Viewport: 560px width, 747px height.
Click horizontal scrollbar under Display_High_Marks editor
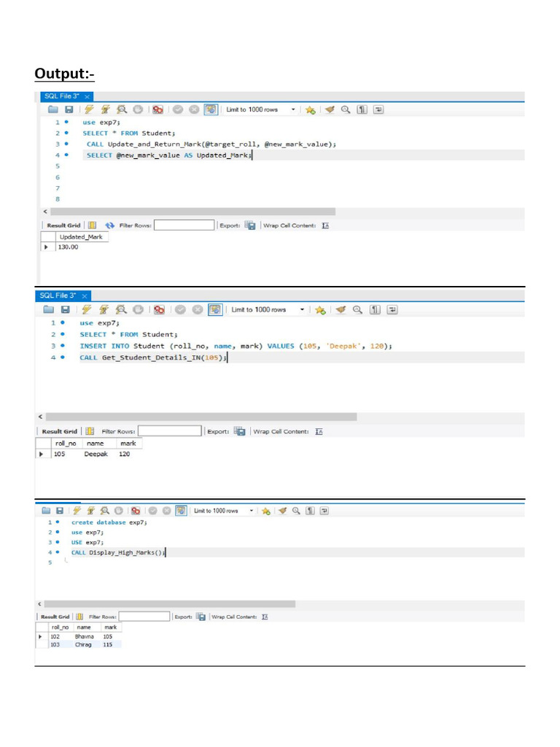pyautogui.click(x=169, y=604)
